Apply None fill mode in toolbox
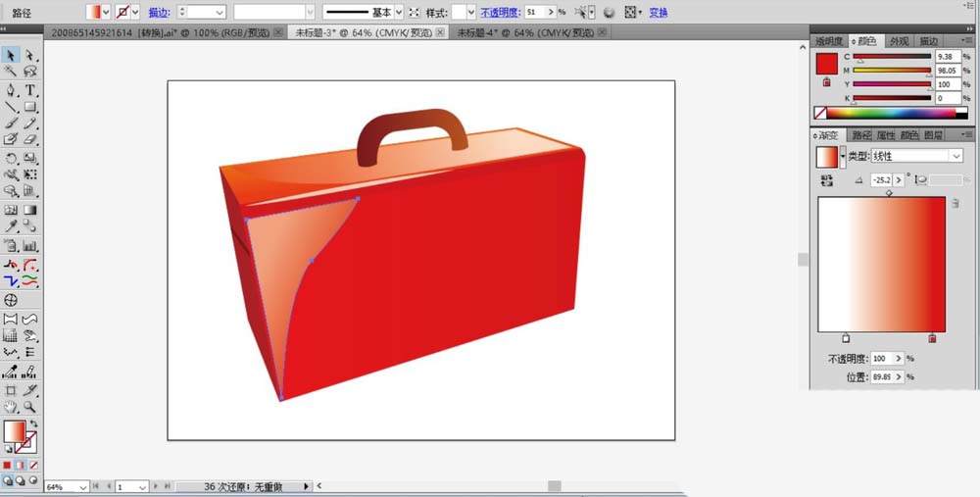980x497 pixels. 33,465
